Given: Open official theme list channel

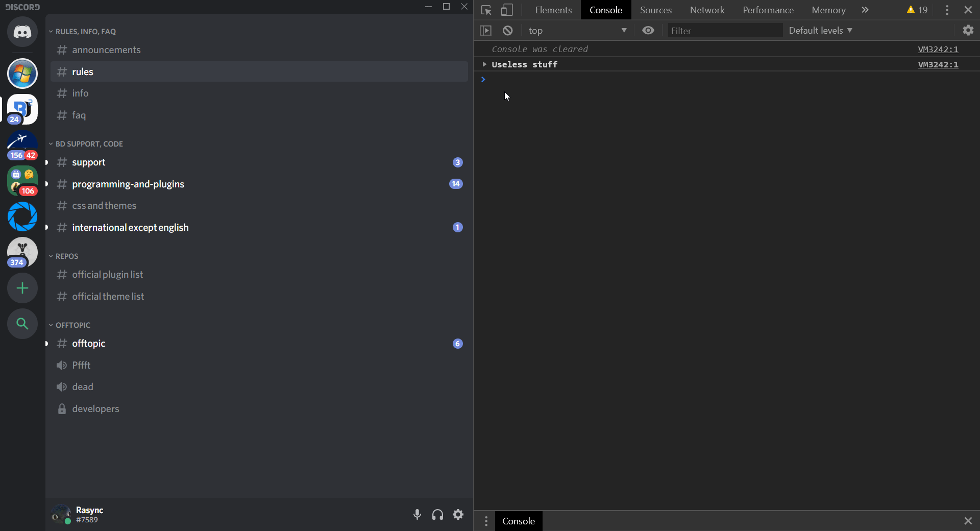Looking at the screenshot, I should (259, 296).
